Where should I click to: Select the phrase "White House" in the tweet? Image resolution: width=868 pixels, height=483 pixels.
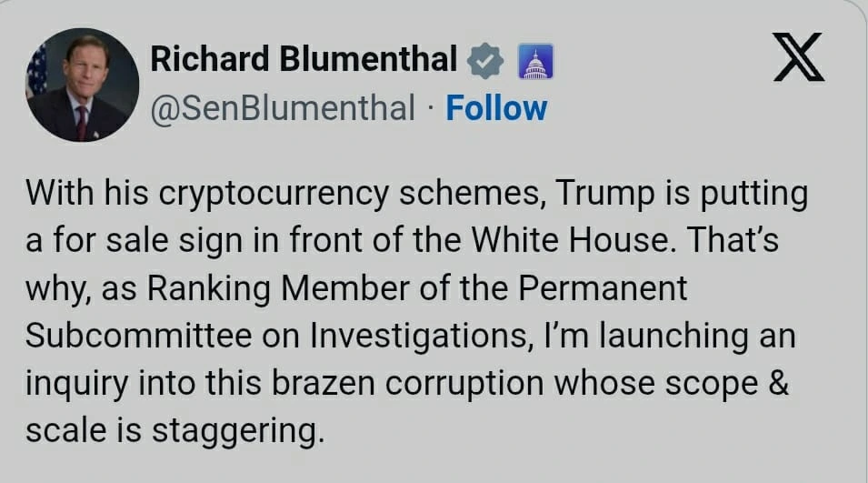582,241
